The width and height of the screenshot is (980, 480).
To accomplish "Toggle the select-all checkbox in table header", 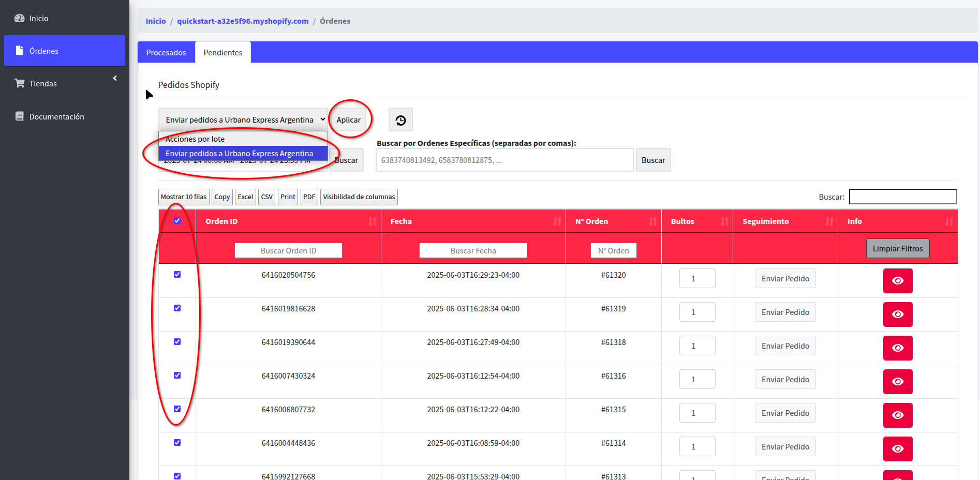I will click(177, 221).
